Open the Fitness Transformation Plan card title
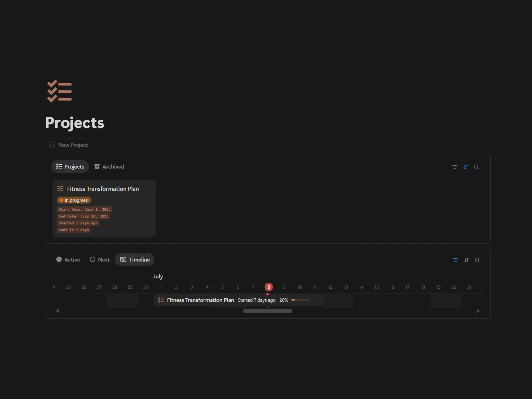 click(x=103, y=189)
